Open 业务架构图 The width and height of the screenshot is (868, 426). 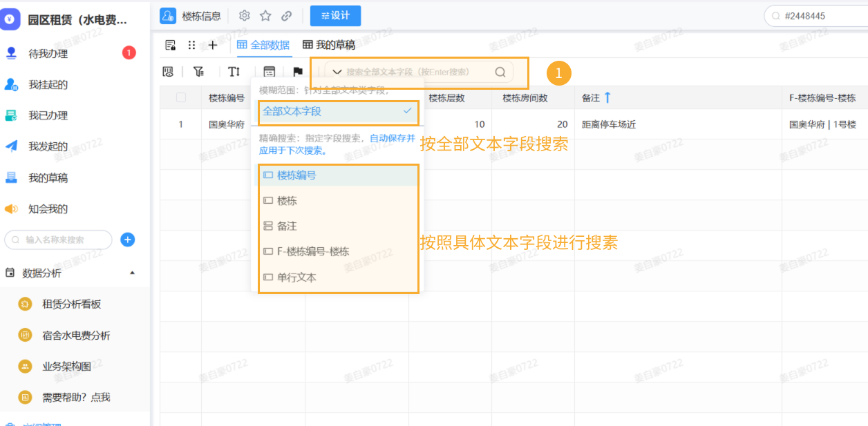(x=66, y=367)
